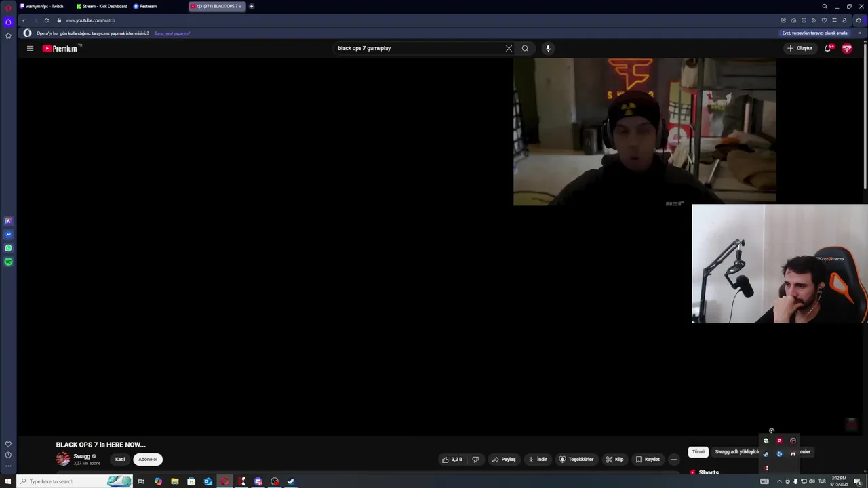Open the Swagg channel avatar
This screenshot has height=488, width=868.
point(63,459)
